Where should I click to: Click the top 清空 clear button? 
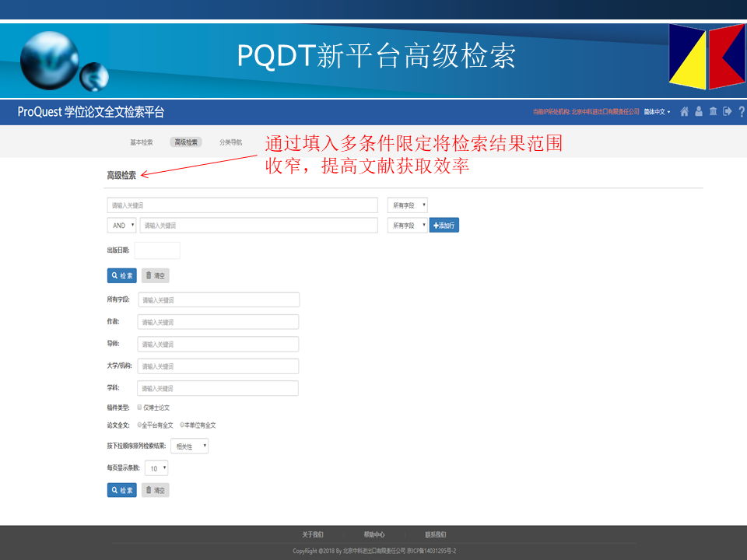pyautogui.click(x=156, y=275)
